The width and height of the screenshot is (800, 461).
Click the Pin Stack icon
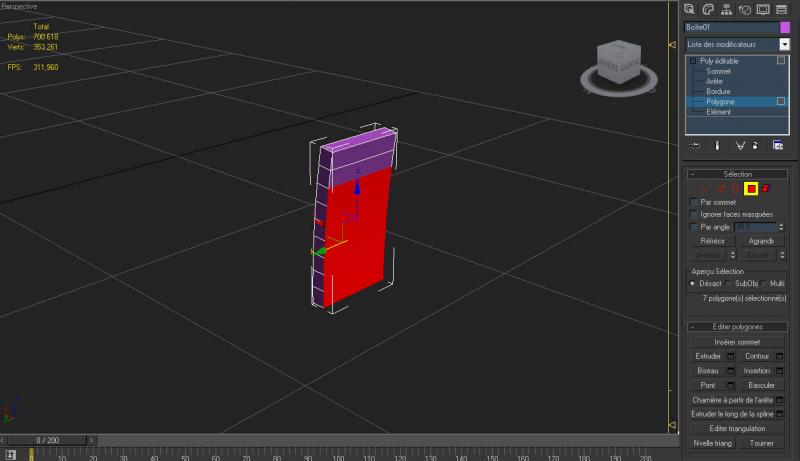pos(694,145)
